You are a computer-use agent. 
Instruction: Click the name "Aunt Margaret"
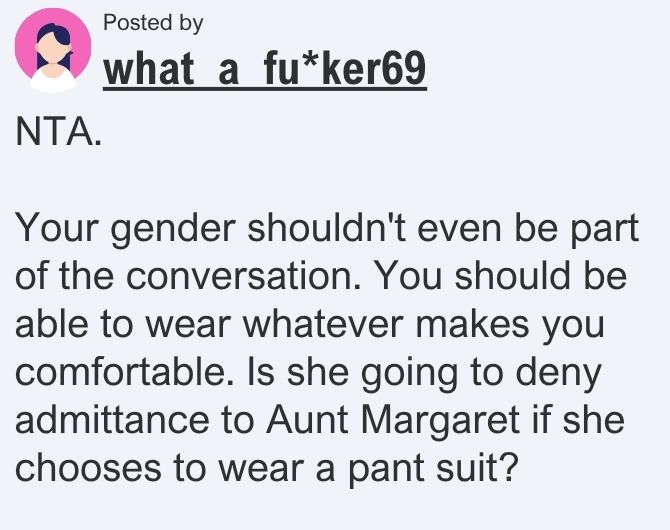pyautogui.click(x=393, y=420)
